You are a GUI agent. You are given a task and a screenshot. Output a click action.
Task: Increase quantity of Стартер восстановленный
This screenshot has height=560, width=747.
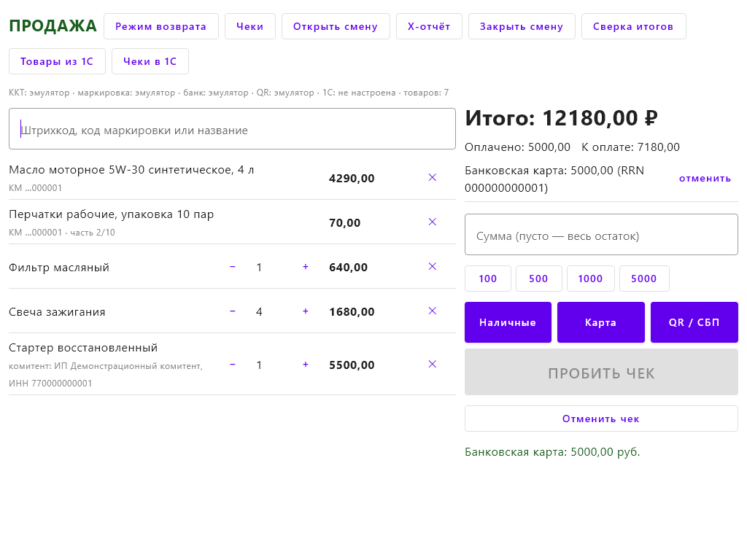tap(306, 365)
